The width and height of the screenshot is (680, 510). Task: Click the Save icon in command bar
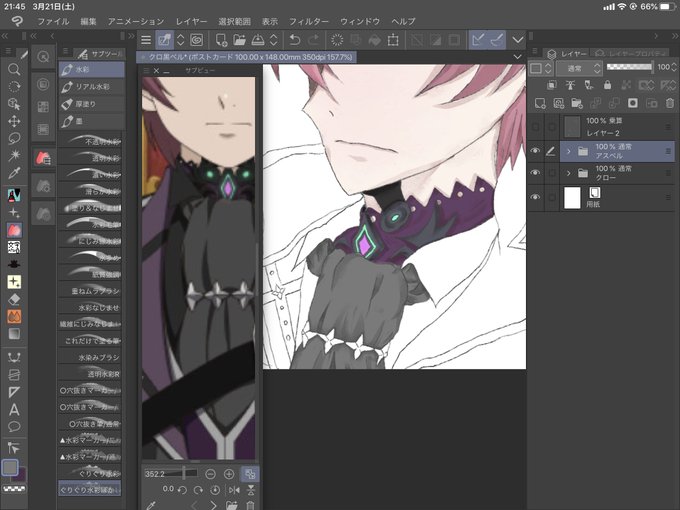pyautogui.click(x=258, y=40)
